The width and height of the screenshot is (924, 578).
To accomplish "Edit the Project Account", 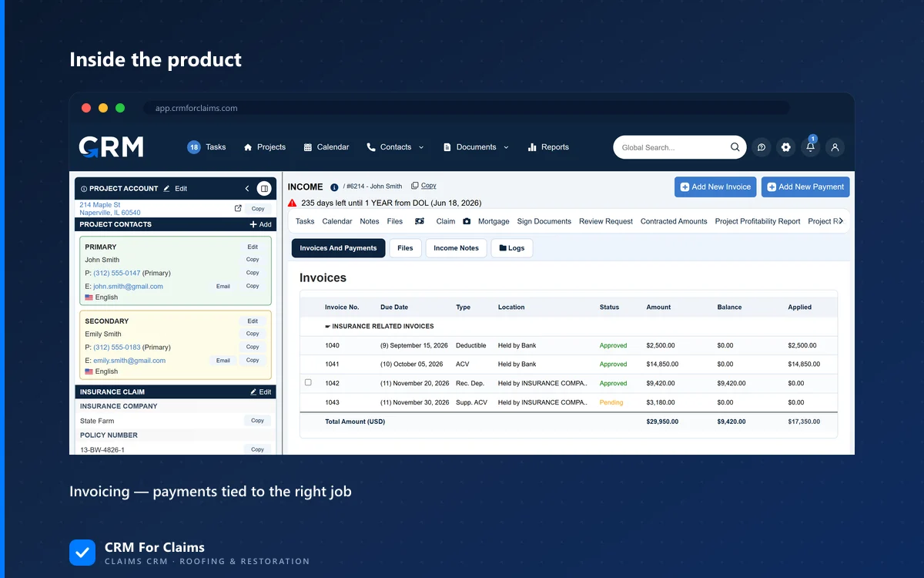I will tap(176, 189).
